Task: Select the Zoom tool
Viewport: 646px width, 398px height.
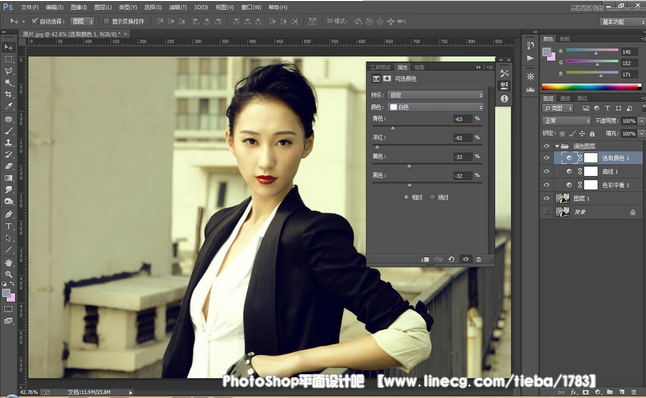Action: pos(8,274)
